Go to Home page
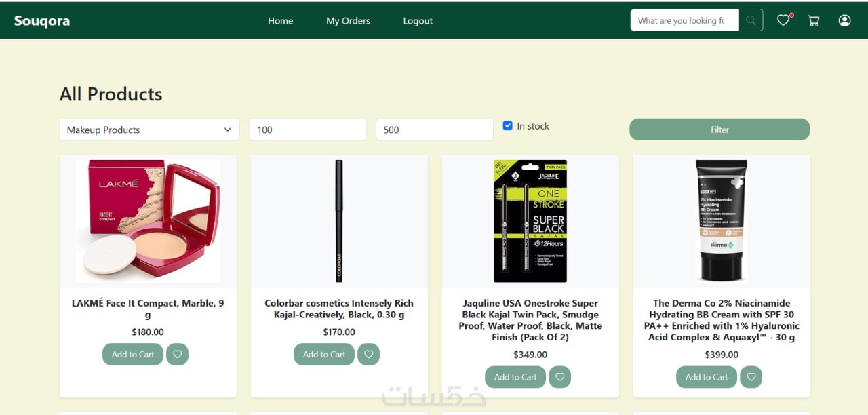The width and height of the screenshot is (868, 415). point(280,20)
